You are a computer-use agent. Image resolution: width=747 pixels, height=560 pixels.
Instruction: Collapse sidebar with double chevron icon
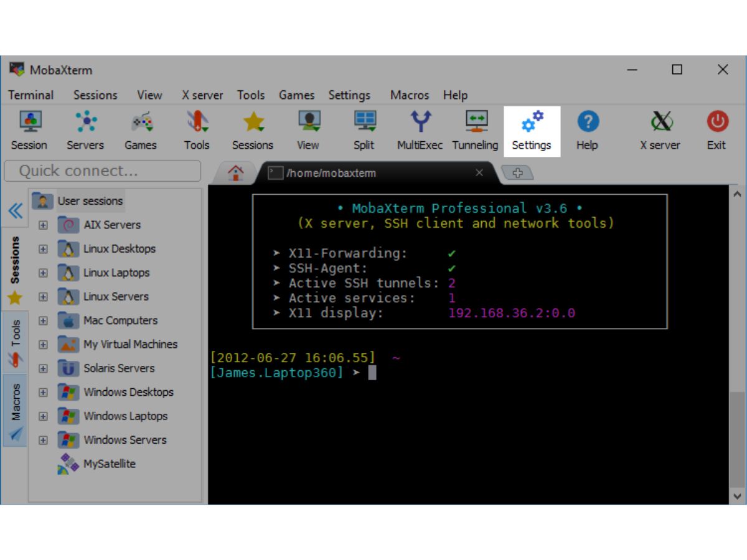[x=15, y=211]
